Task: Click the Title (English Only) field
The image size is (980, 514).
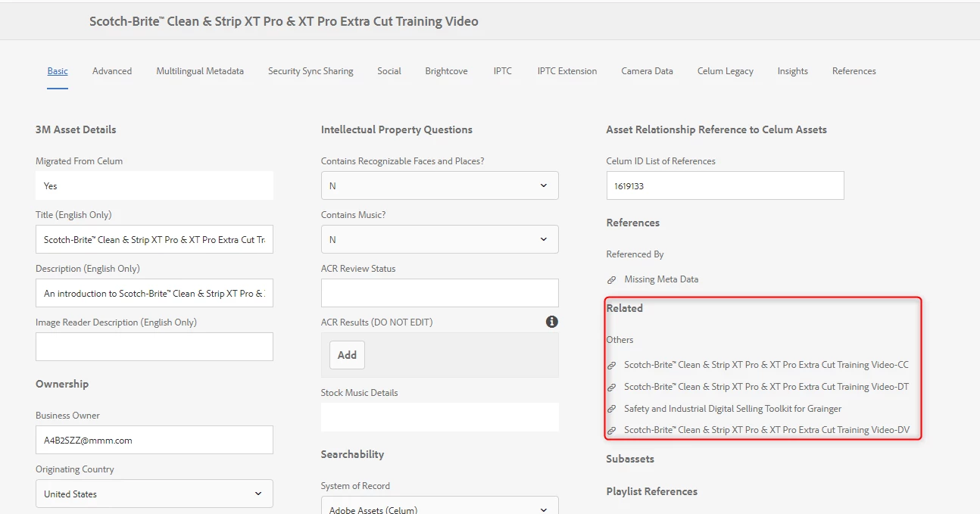Action: (x=154, y=239)
